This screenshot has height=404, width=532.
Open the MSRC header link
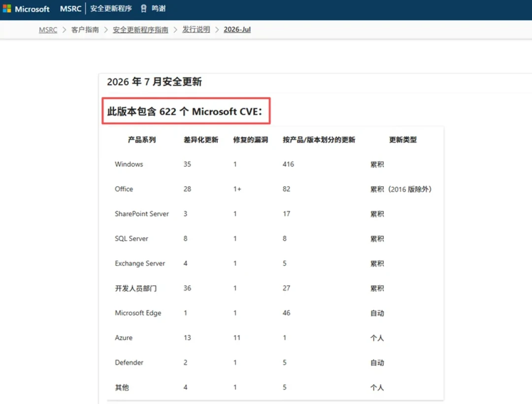(70, 8)
